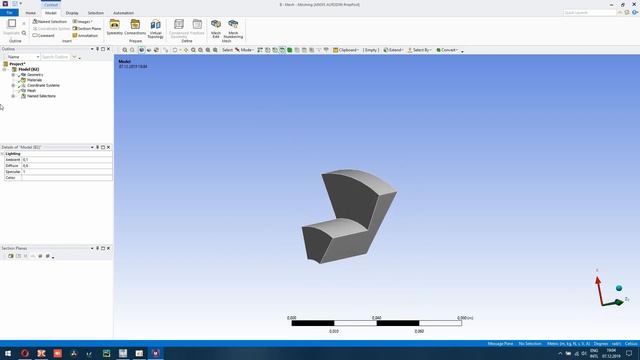Open the Outline filter Name dropdown

[x=23, y=57]
